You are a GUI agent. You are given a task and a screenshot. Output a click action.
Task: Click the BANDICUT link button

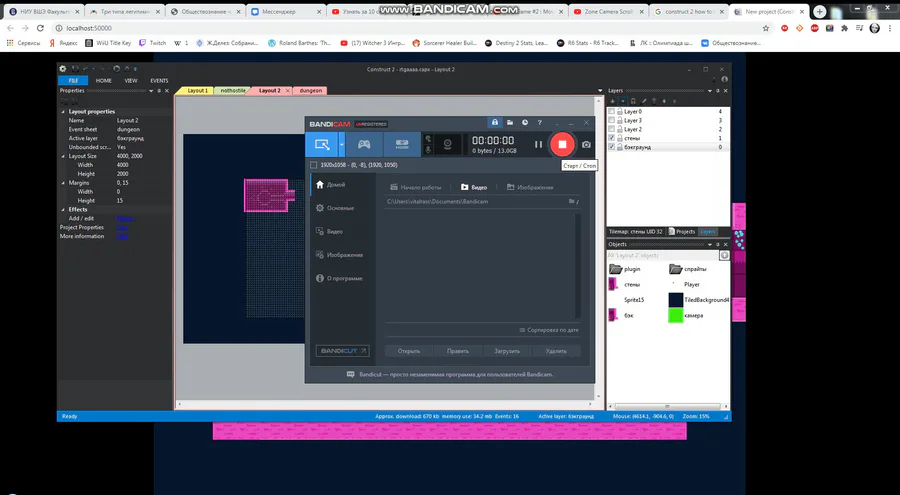tap(343, 351)
